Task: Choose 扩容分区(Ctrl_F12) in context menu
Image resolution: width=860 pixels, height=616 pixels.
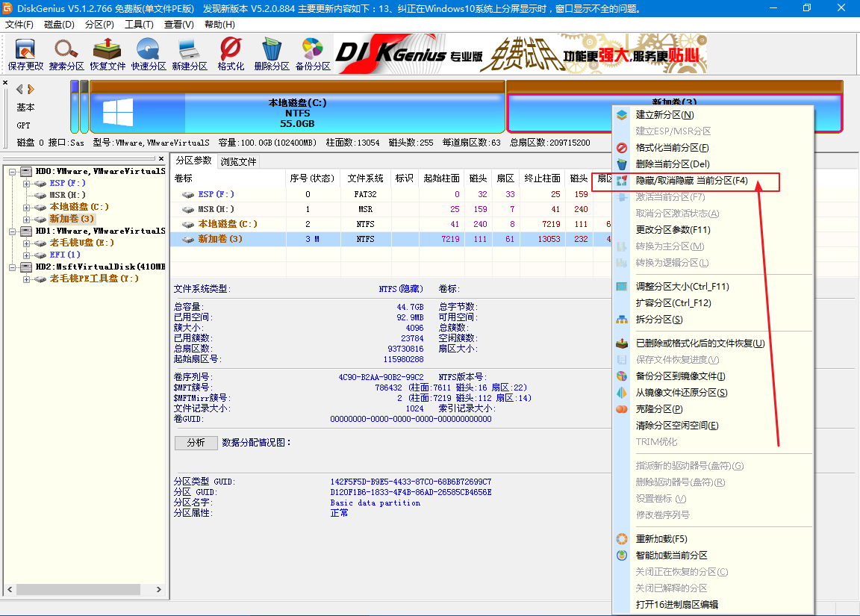Action: tap(673, 303)
